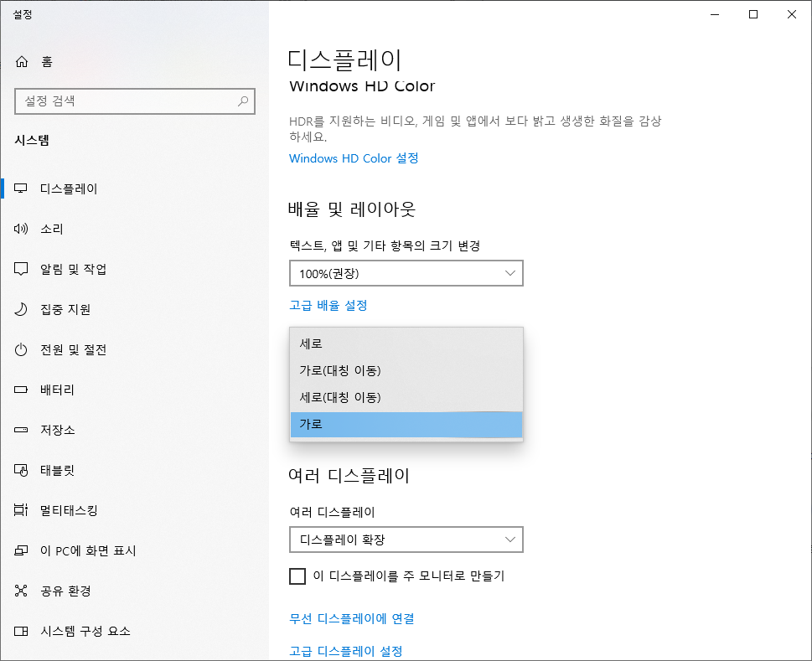Click the Home (홈) house icon
812x661 pixels.
(21, 62)
